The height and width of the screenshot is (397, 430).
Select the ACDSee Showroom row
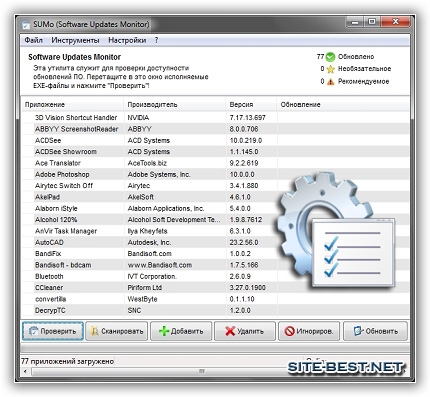click(216, 152)
